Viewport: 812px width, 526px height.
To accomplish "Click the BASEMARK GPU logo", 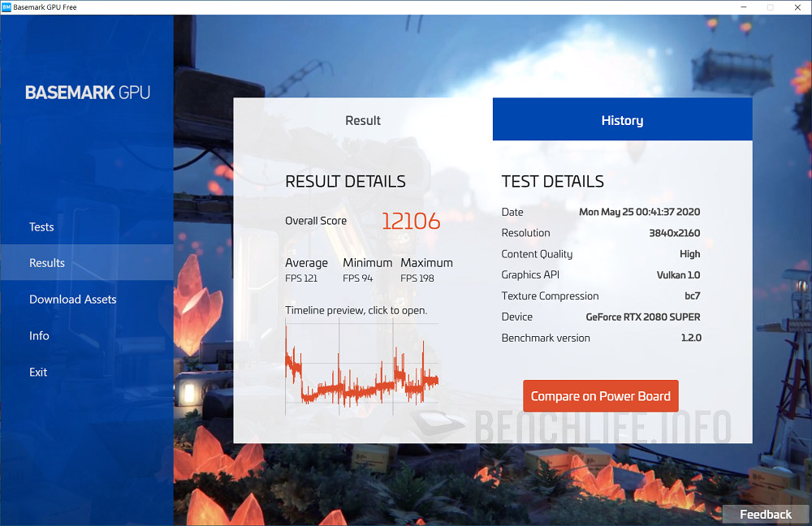I will click(x=87, y=92).
